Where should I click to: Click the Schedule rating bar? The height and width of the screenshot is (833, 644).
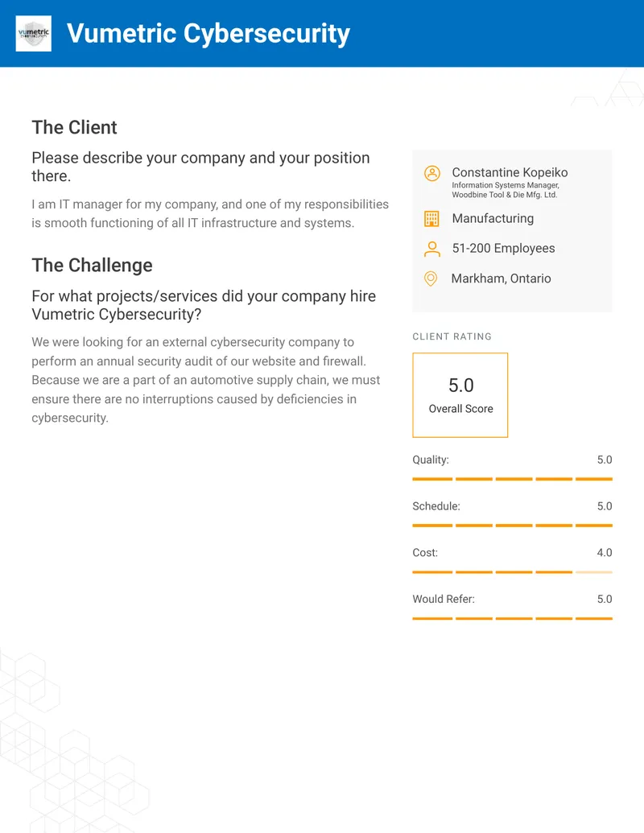click(x=512, y=526)
